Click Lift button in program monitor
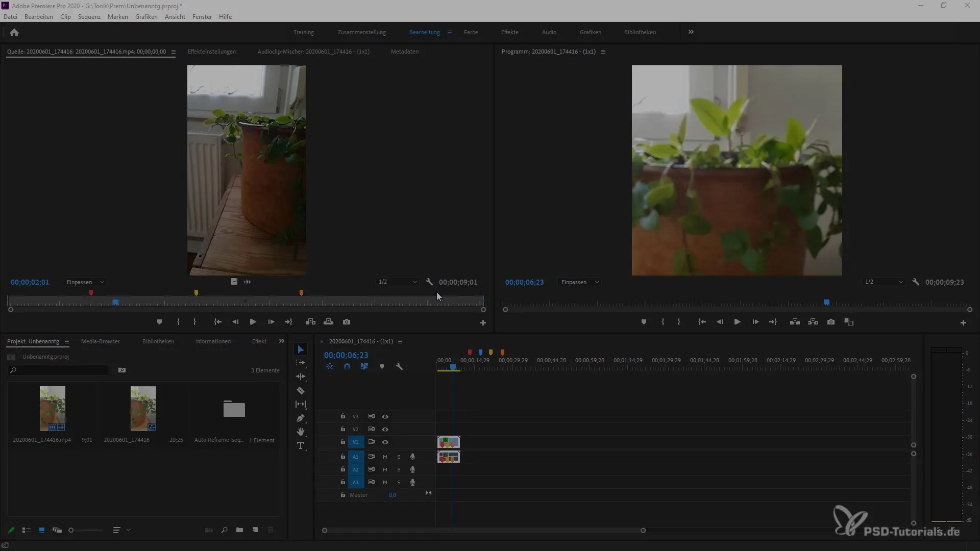The height and width of the screenshot is (551, 980). tap(795, 322)
